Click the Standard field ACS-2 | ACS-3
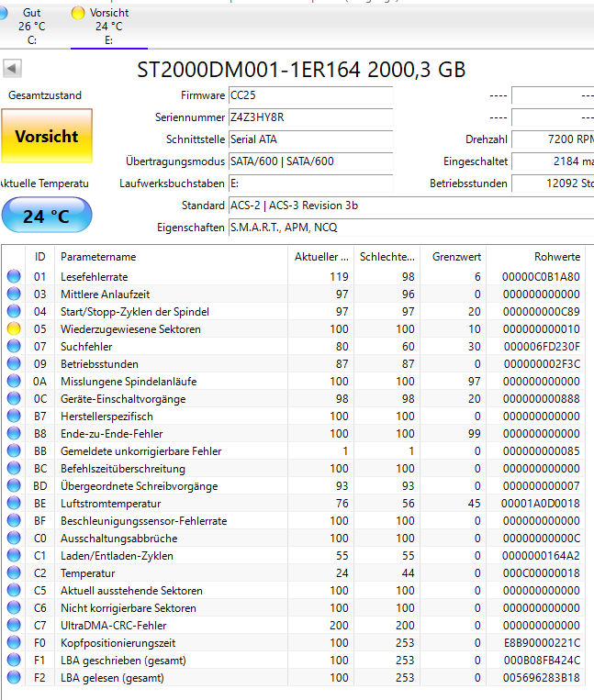 [411, 206]
